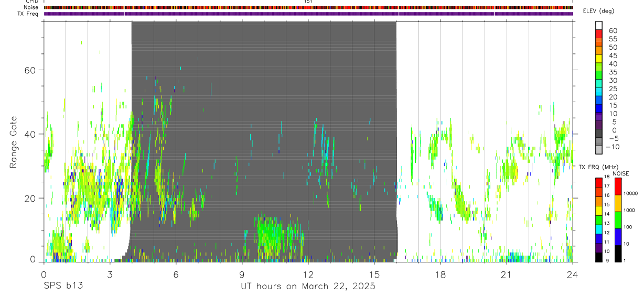Click the '30' label on ELEV color bar
This screenshot has height=297, width=644.
(612, 81)
